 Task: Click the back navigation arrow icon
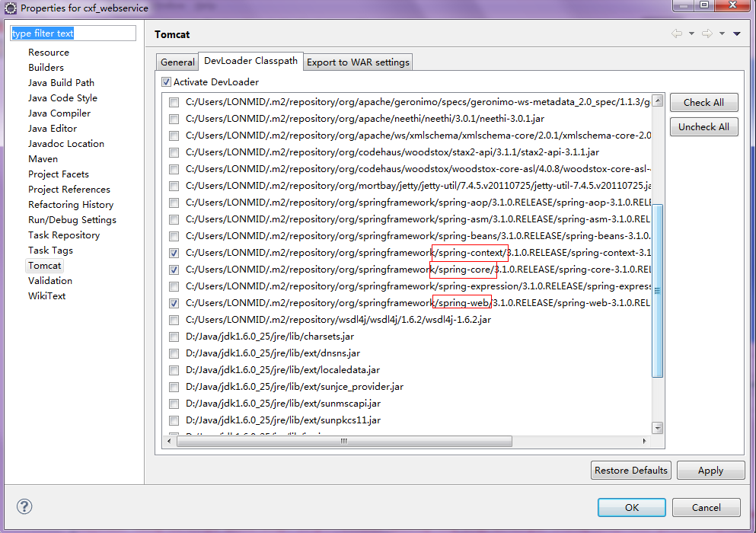(x=677, y=34)
